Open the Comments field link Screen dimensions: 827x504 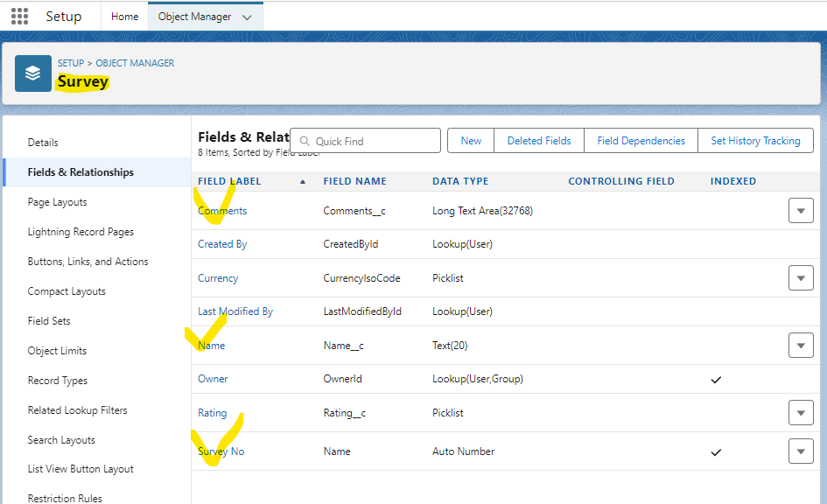click(x=222, y=211)
